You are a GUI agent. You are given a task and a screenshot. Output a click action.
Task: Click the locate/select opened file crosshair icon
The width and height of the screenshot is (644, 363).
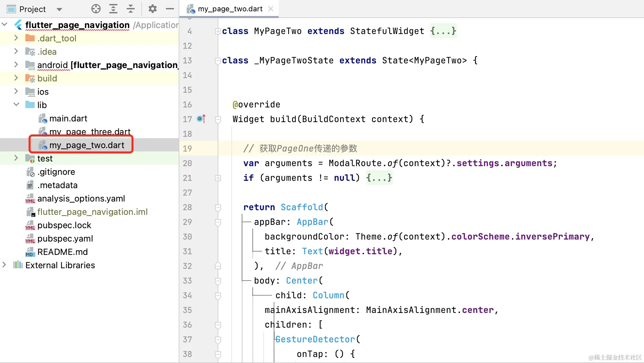pos(96,9)
